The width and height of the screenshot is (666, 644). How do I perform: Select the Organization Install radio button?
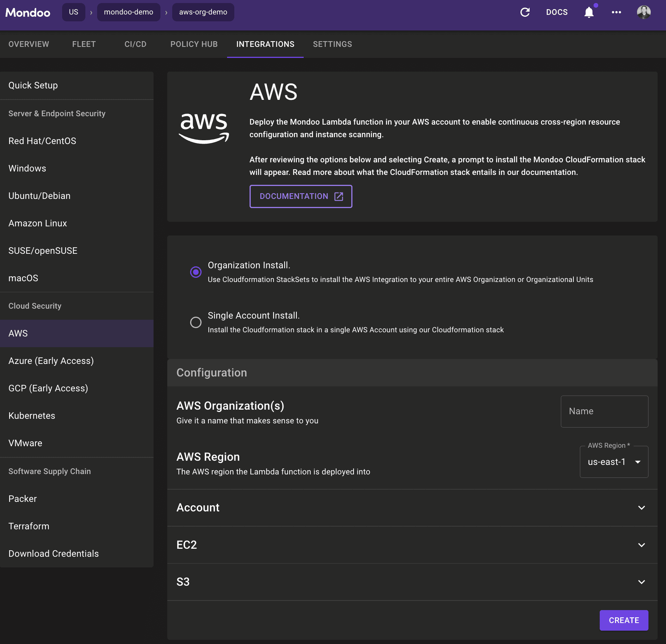(195, 272)
